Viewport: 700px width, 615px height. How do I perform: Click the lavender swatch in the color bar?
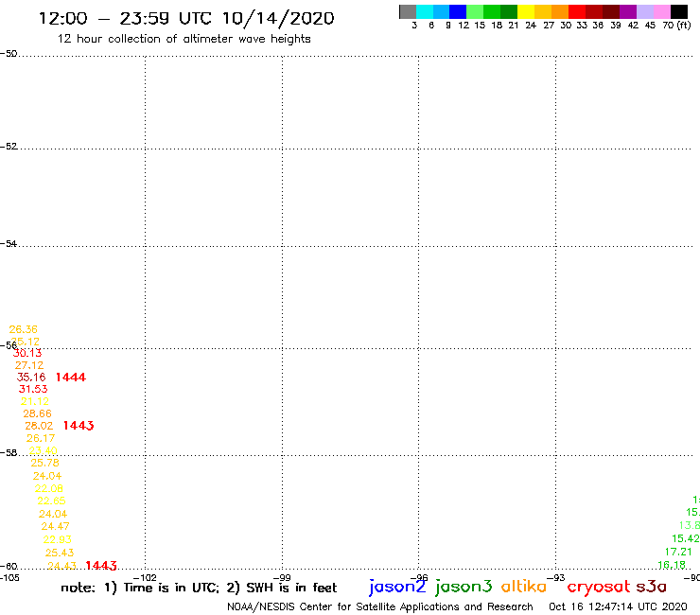pyautogui.click(x=644, y=11)
